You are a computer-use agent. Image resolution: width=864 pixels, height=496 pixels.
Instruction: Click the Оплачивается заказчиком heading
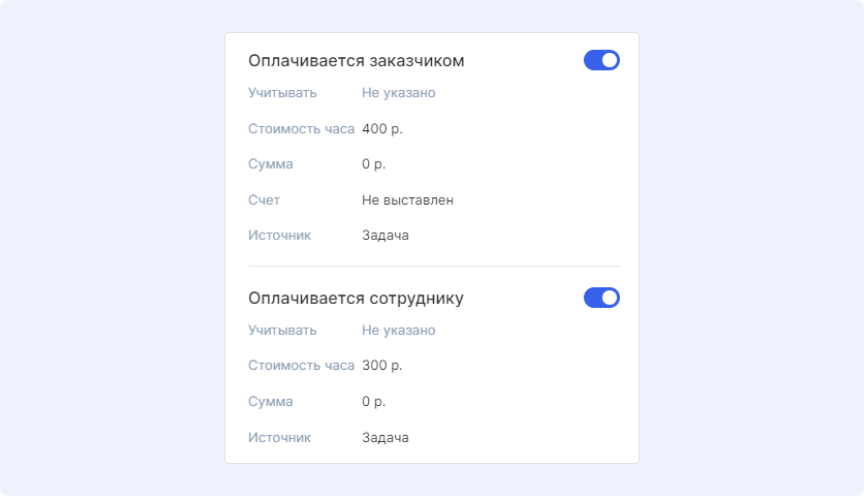pyautogui.click(x=356, y=61)
